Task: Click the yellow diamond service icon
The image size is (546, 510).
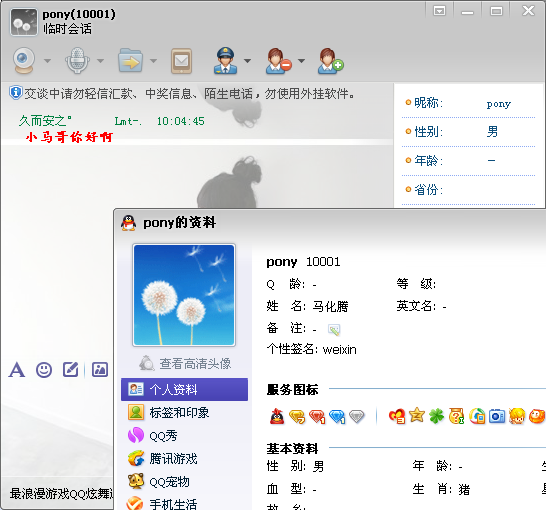Action: 297,416
